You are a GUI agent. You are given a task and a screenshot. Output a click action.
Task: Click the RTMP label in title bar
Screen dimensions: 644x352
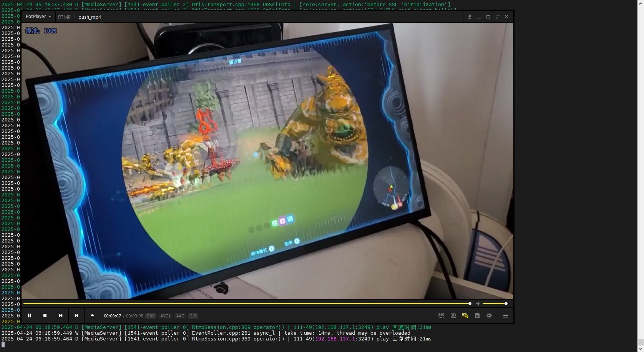coord(64,17)
